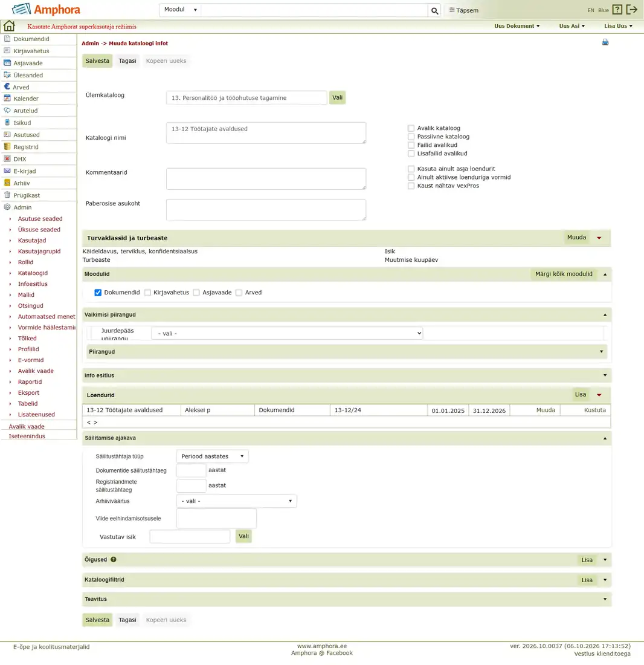Image resolution: width=644 pixels, height=665 pixels.
Task: Click the top Salvesta button
Action: 97,60
